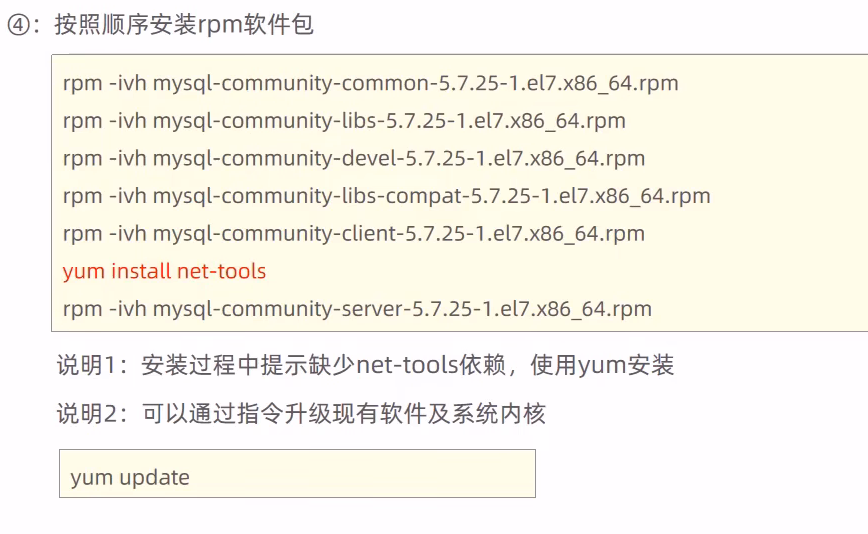Click the mysql-community-libs-compat rpm command line
The width and height of the screenshot is (868, 534).
(386, 196)
